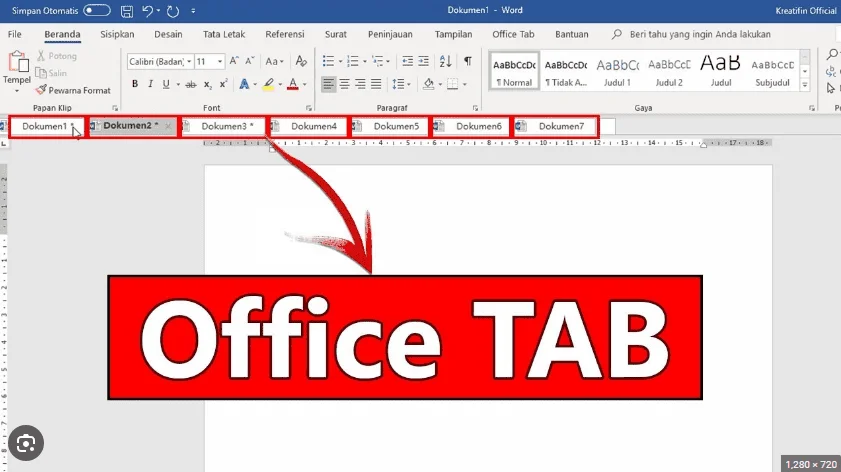The image size is (841, 472).
Task: Select Align Left icon
Action: 328,84
